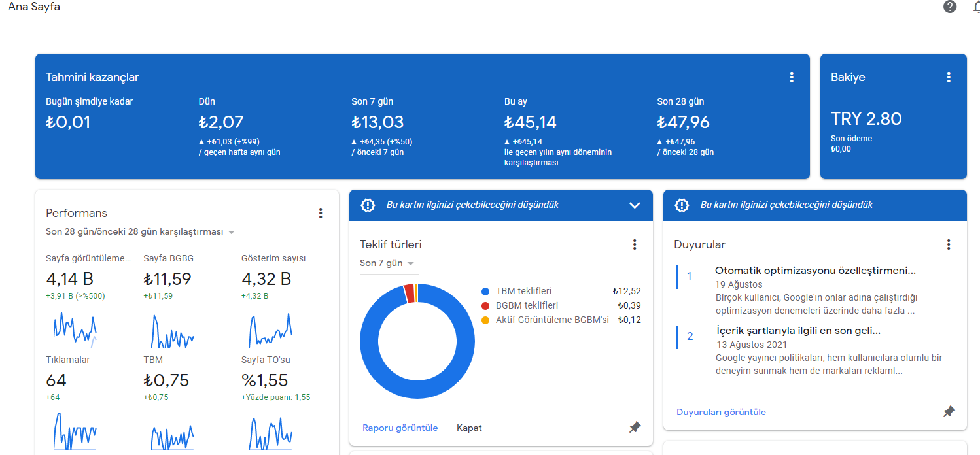Open the Teklif türleri three-dot menu

point(635,244)
